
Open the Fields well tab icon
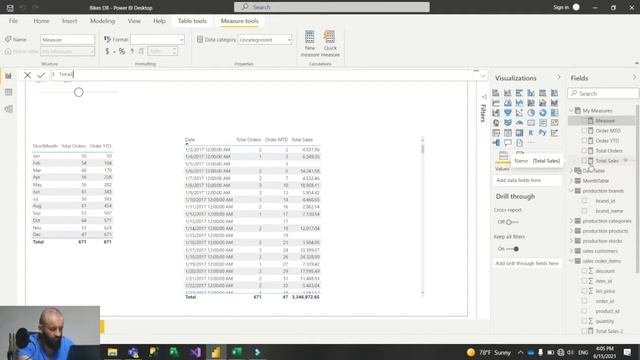(503, 156)
